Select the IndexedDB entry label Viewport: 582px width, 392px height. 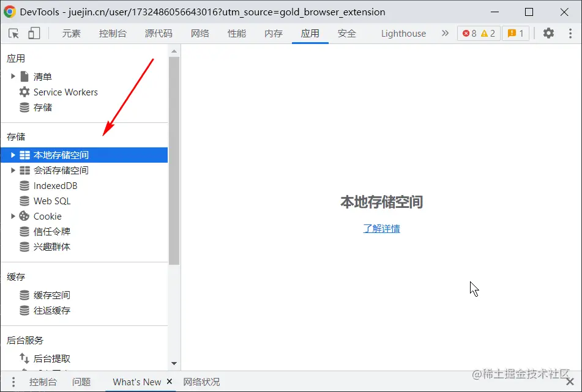coord(55,186)
